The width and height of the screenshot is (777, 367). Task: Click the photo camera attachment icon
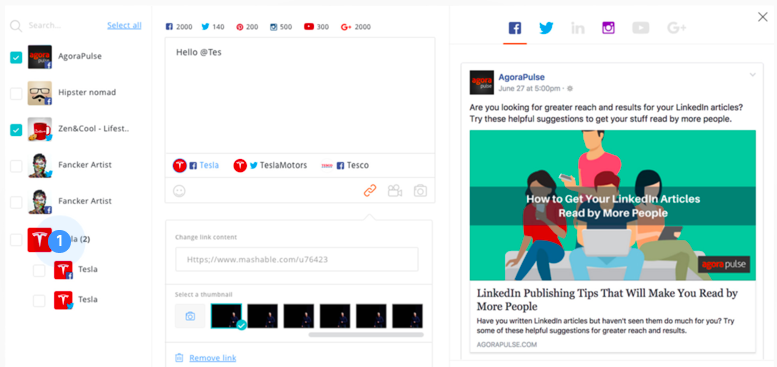420,191
